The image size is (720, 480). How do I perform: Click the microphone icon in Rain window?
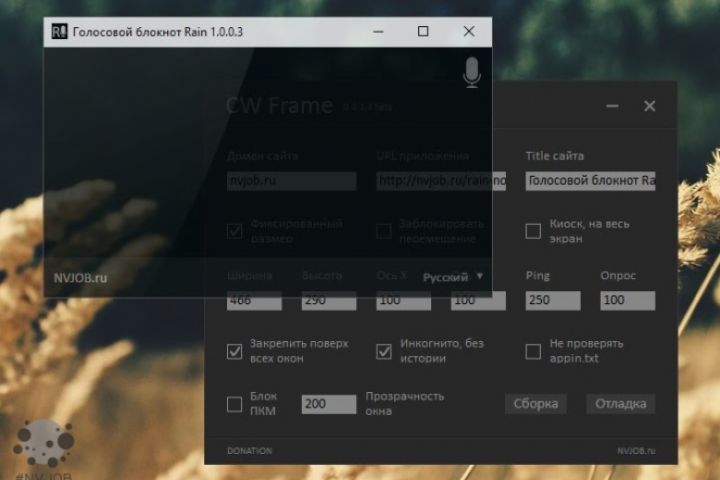point(472,73)
